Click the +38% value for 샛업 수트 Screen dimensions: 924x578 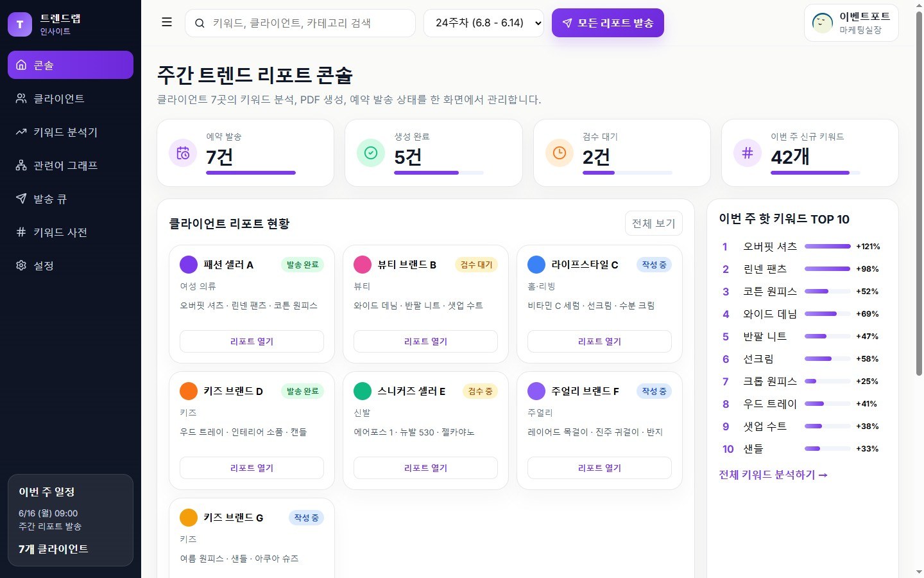pyautogui.click(x=868, y=426)
